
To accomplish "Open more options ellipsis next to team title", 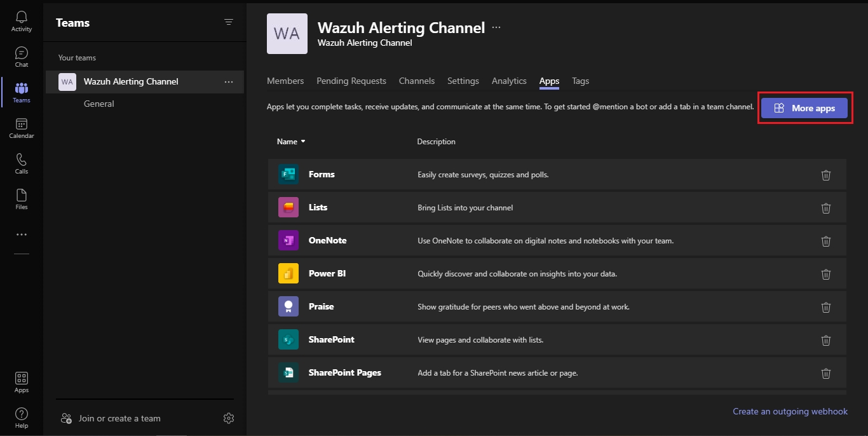I will (496, 28).
